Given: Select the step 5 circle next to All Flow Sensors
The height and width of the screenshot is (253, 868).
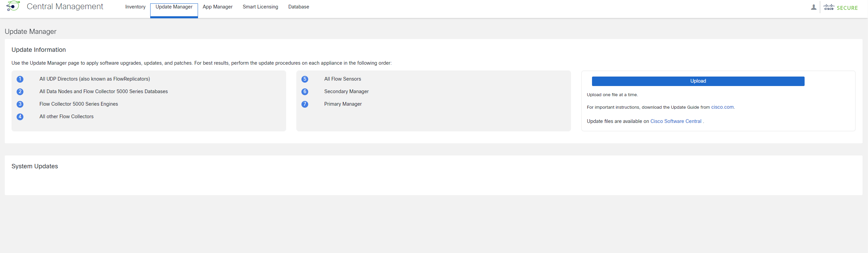Looking at the screenshot, I should pyautogui.click(x=304, y=79).
